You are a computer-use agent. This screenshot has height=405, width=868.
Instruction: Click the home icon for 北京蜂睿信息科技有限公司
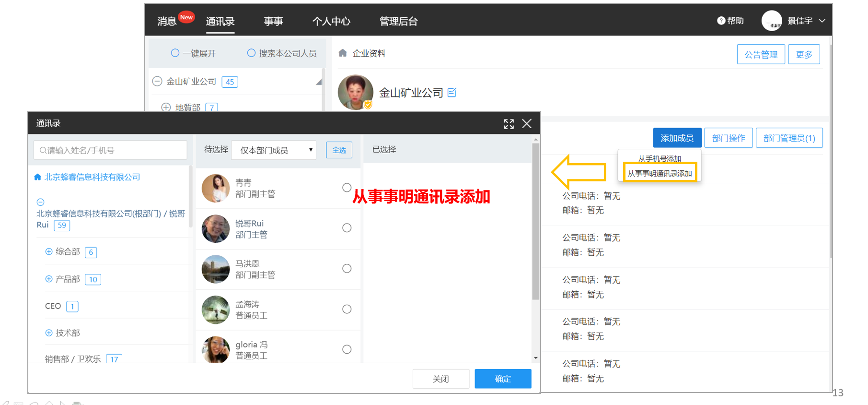(38, 177)
